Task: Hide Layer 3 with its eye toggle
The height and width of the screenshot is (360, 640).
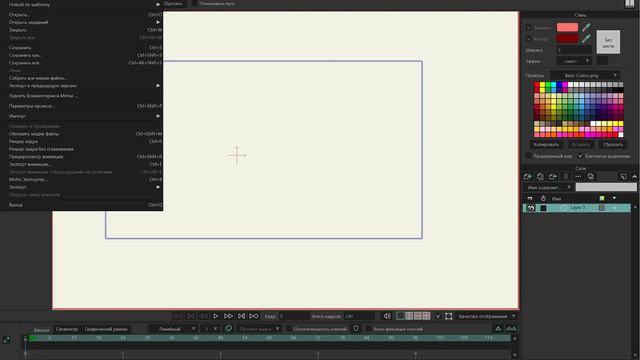Action: click(530, 208)
